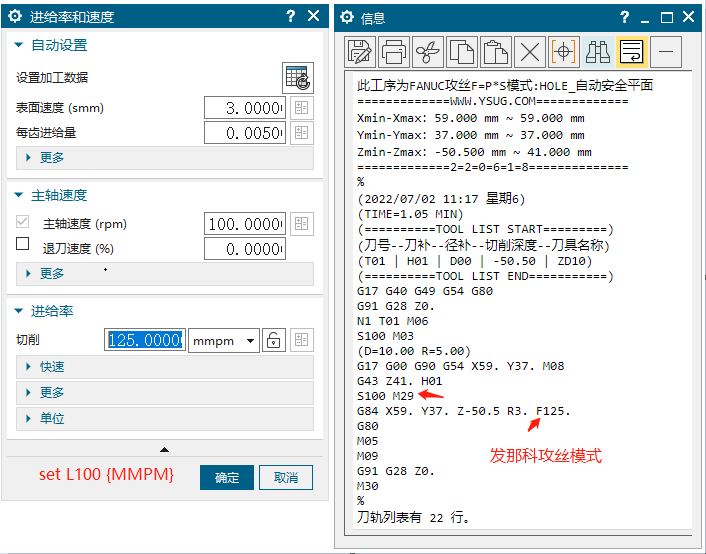
Task: Click the Retract Speed 0.0000 field
Action: (x=245, y=249)
